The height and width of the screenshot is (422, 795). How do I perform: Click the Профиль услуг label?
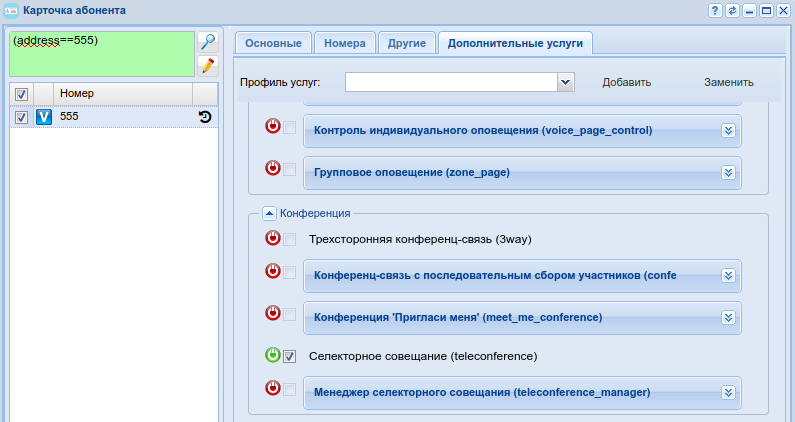280,82
